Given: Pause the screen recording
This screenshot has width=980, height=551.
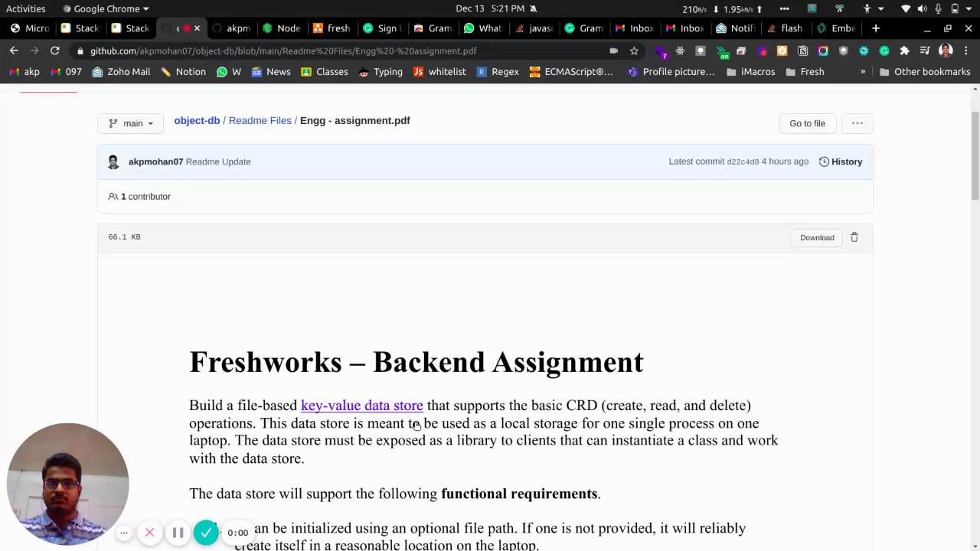Looking at the screenshot, I should (x=178, y=533).
